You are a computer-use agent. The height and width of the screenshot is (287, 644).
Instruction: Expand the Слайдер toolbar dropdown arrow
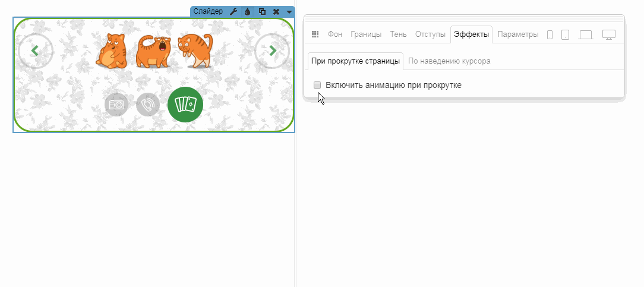(x=289, y=11)
